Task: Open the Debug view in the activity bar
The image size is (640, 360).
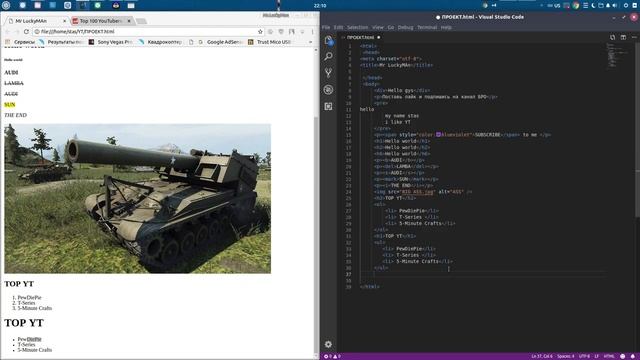Action: (328, 89)
